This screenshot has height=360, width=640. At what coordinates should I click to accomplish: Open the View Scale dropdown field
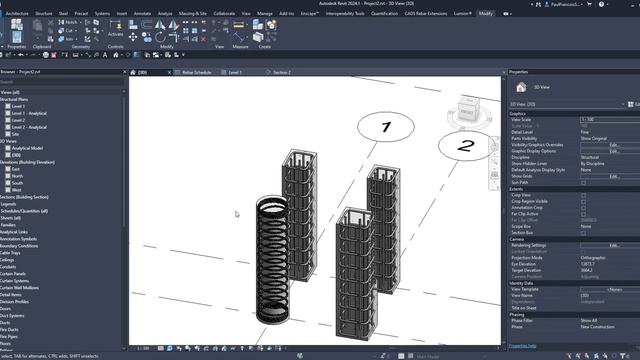click(x=610, y=120)
